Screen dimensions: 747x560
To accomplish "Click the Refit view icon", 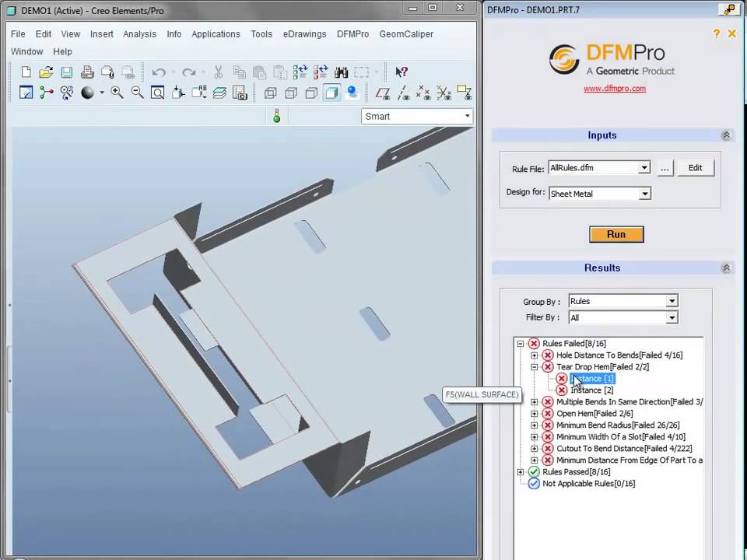I will 157,93.
